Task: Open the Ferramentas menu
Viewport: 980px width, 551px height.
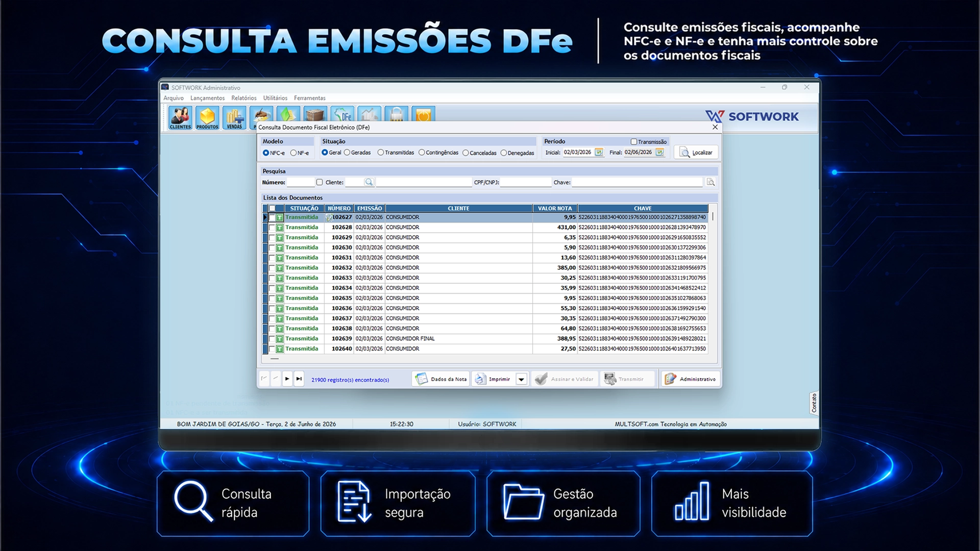Action: (309, 98)
